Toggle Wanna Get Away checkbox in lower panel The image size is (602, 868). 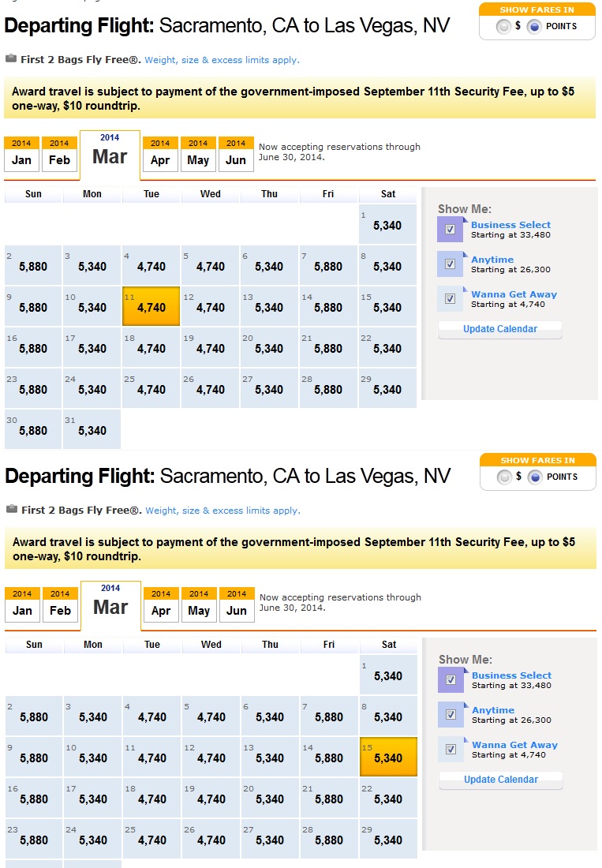(451, 750)
